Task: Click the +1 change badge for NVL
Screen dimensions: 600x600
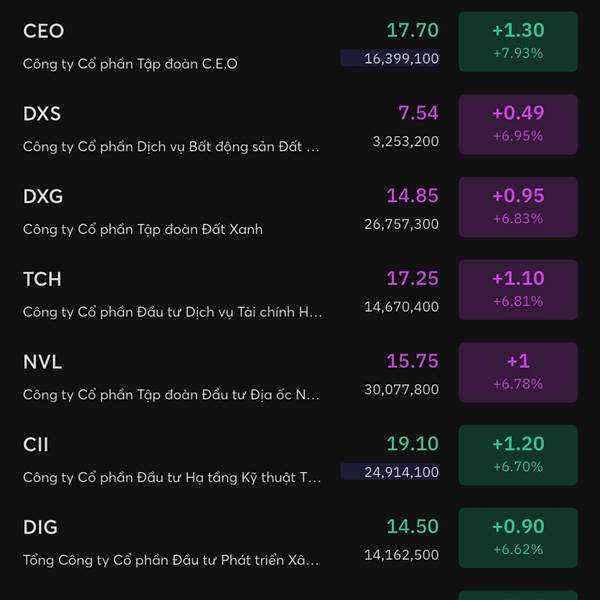Action: (x=517, y=373)
